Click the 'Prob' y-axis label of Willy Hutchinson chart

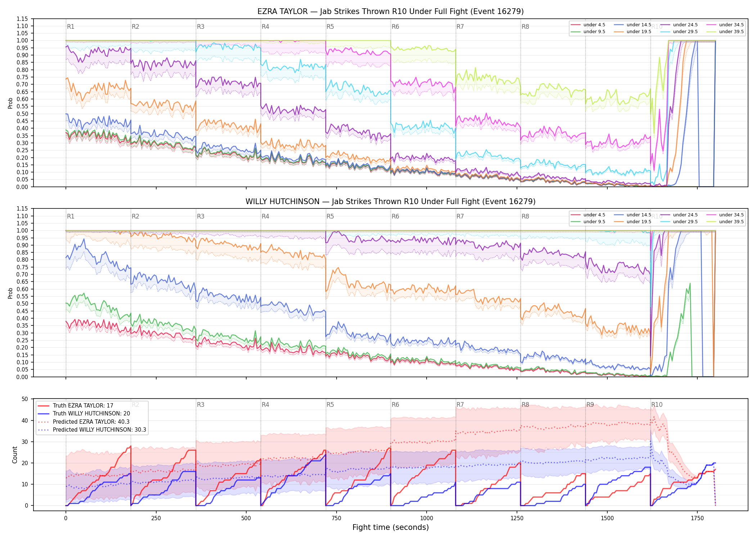(10, 293)
